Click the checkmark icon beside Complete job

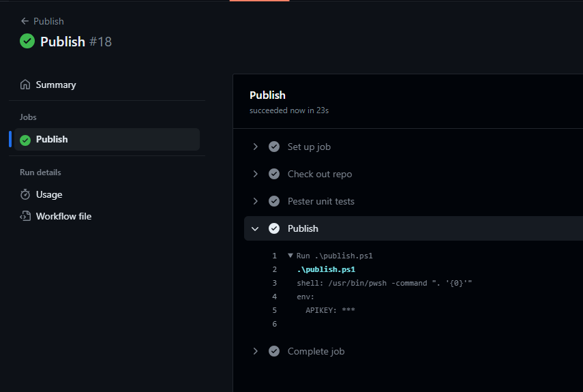pyautogui.click(x=274, y=351)
